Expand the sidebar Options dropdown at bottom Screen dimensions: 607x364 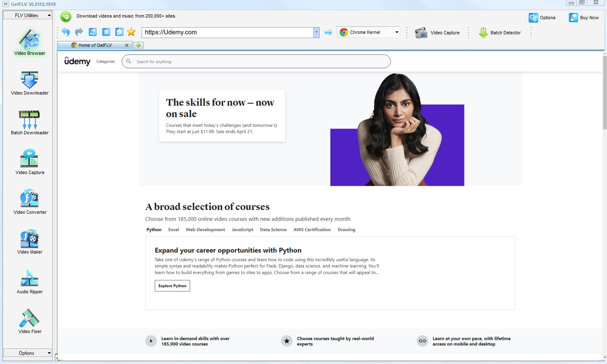point(27,353)
